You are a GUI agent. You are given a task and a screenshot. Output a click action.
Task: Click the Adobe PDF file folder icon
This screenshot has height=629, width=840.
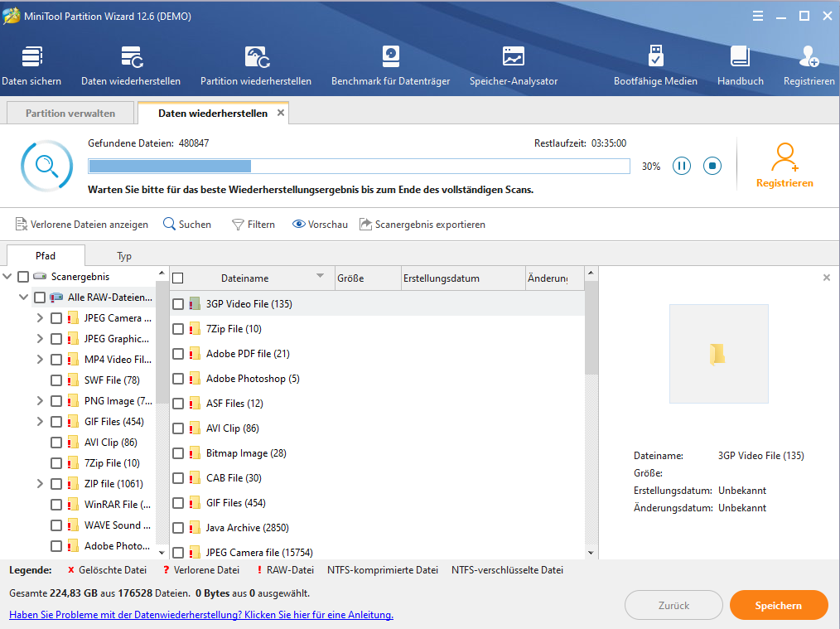click(x=195, y=354)
